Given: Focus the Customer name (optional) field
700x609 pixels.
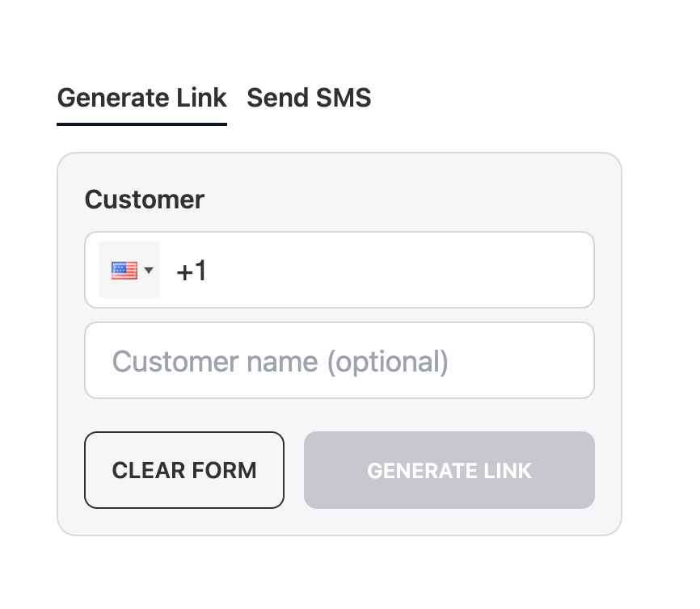Looking at the screenshot, I should (339, 360).
